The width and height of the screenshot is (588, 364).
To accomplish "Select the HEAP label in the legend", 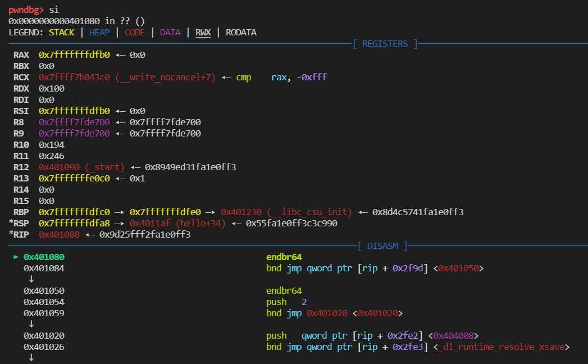I will (99, 33).
